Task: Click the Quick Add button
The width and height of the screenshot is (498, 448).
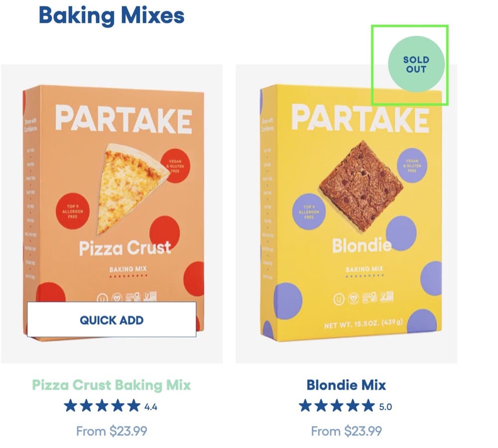Action: click(112, 319)
